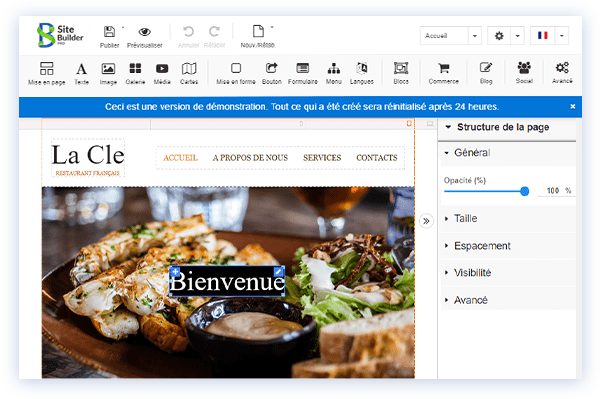Click the move handle on Bienvenue text
Viewport: 600px width, 399px height.
175,272
